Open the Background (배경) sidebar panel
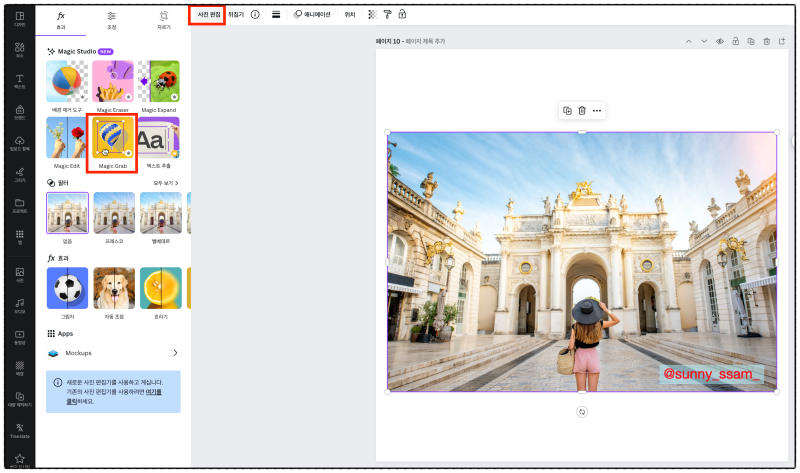 pyautogui.click(x=19, y=368)
